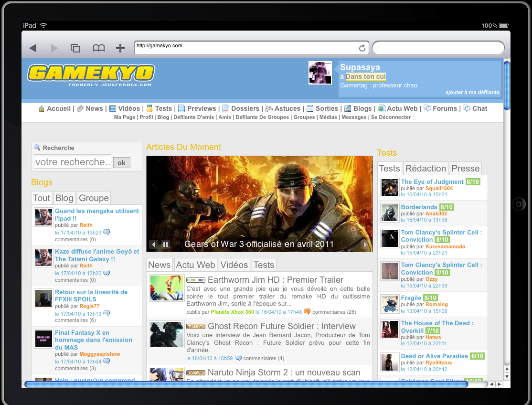Viewport: 532px width, 405px height.
Task: Select the 'Actu Web' articles tab
Action: (x=195, y=265)
